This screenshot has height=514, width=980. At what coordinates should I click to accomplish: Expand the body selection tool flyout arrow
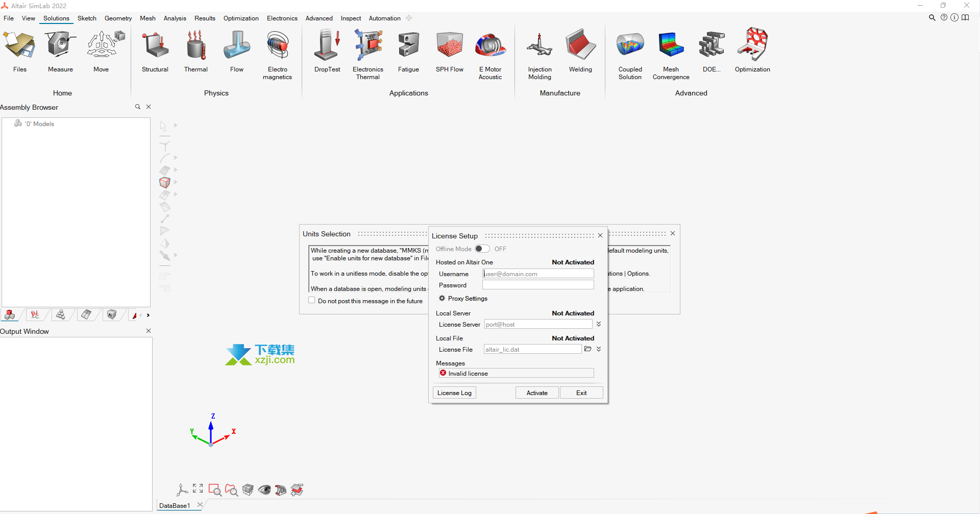[x=176, y=182]
